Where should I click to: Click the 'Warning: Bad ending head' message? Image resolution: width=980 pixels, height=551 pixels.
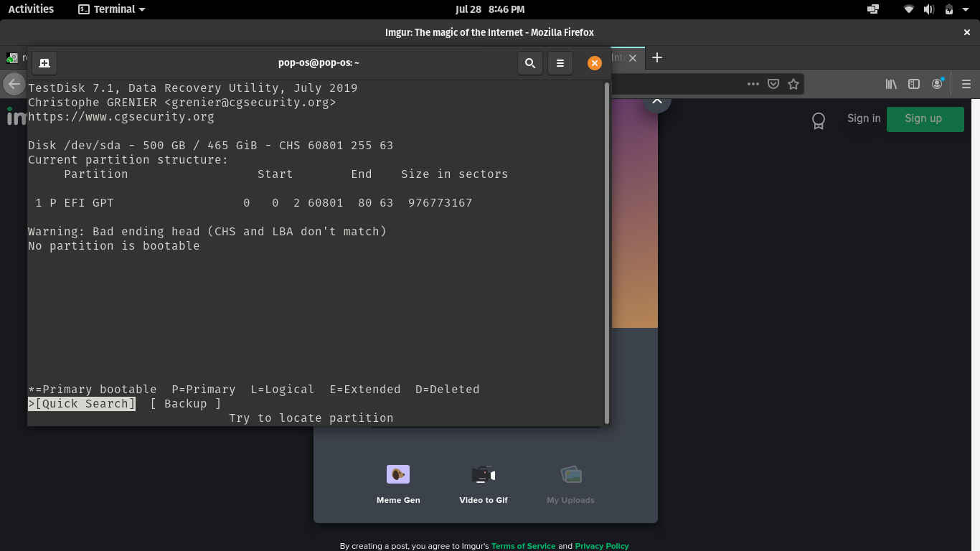(207, 232)
